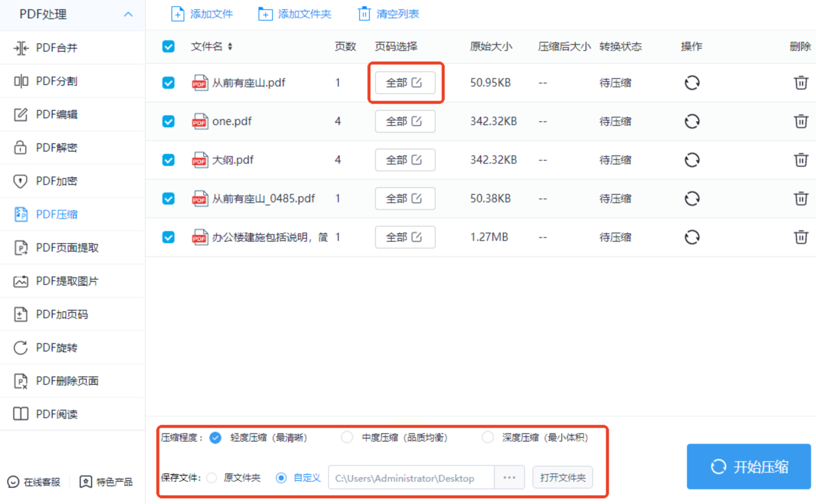Open 在线客服 chat icon at bottom
The image size is (816, 504).
click(x=13, y=482)
